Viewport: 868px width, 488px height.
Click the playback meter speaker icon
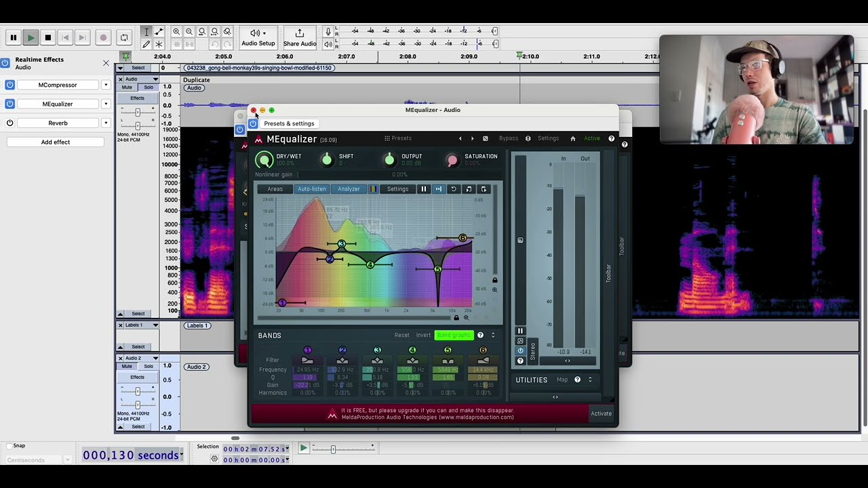328,44
